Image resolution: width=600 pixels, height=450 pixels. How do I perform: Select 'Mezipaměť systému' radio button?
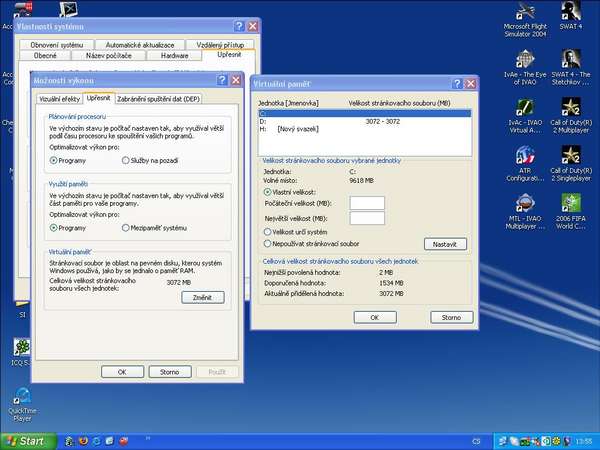point(124,227)
